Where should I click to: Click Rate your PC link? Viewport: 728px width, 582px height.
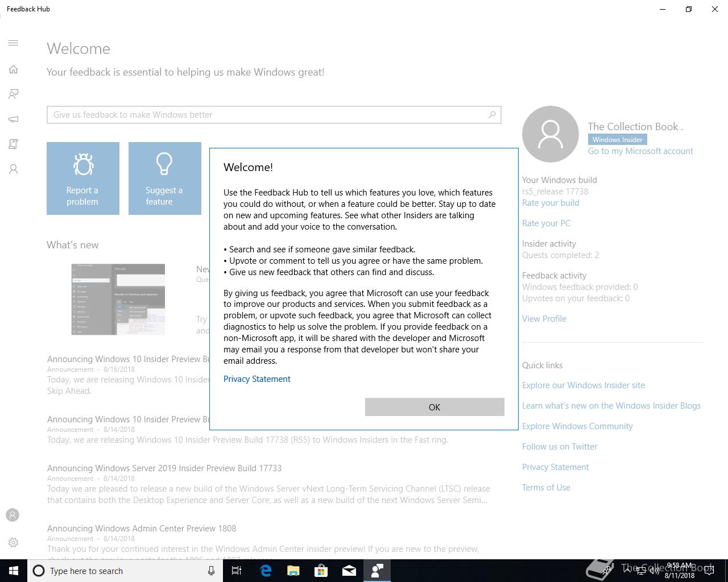[546, 223]
